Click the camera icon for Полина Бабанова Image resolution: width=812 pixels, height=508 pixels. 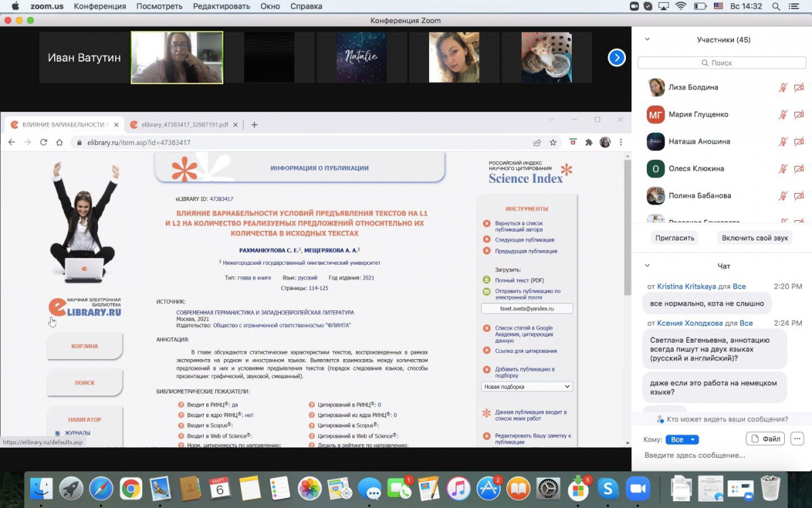[x=799, y=196]
